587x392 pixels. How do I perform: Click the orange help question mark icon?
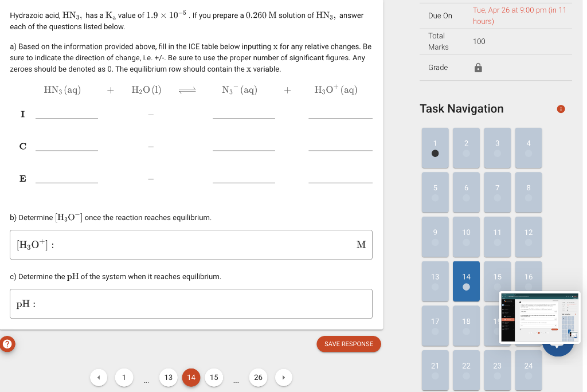tap(7, 344)
